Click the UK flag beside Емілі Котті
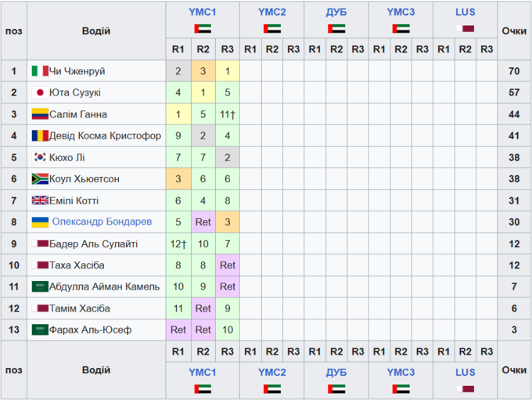 point(40,200)
